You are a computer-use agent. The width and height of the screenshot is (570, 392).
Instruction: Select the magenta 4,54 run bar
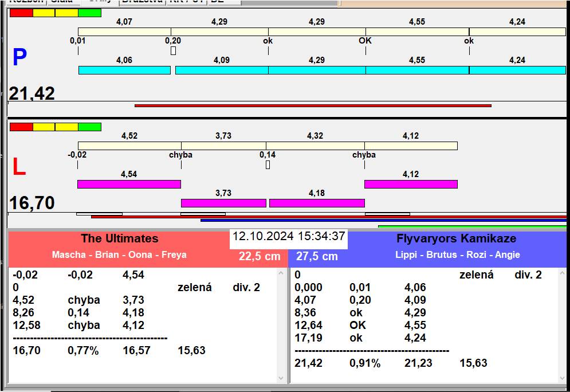point(129,184)
